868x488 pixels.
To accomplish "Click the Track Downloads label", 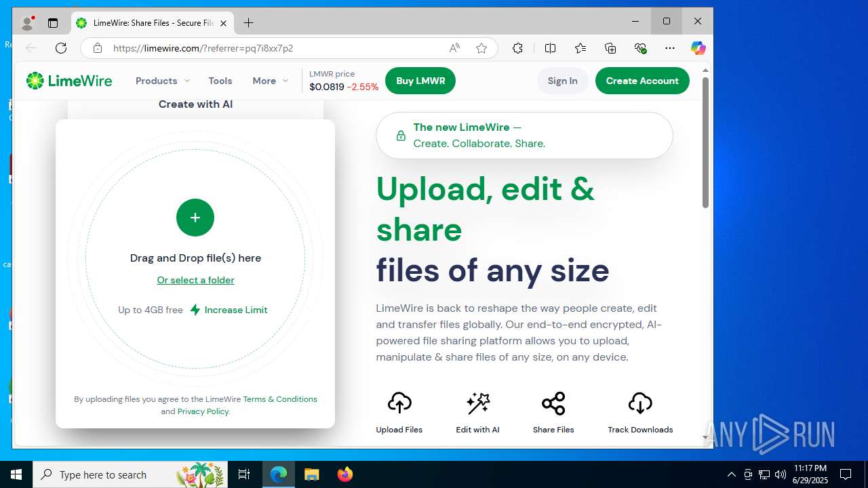I will point(640,430).
